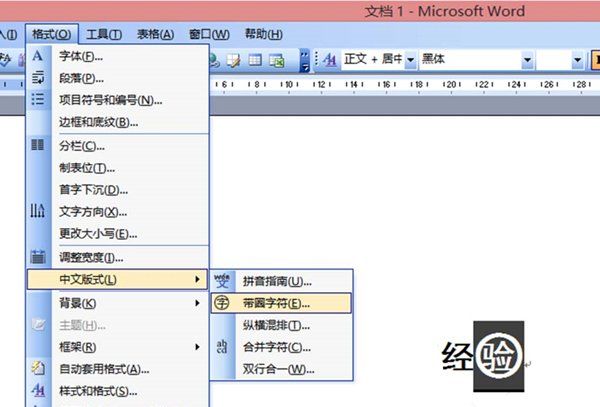
Task: Click the Paragraph icon in menu
Action: [38, 78]
